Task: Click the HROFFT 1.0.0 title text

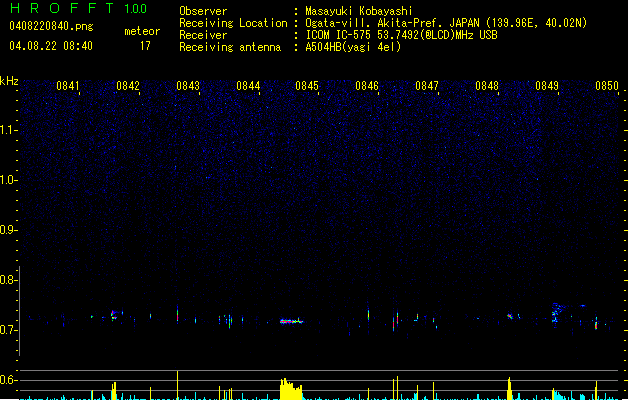Action: tap(79, 8)
